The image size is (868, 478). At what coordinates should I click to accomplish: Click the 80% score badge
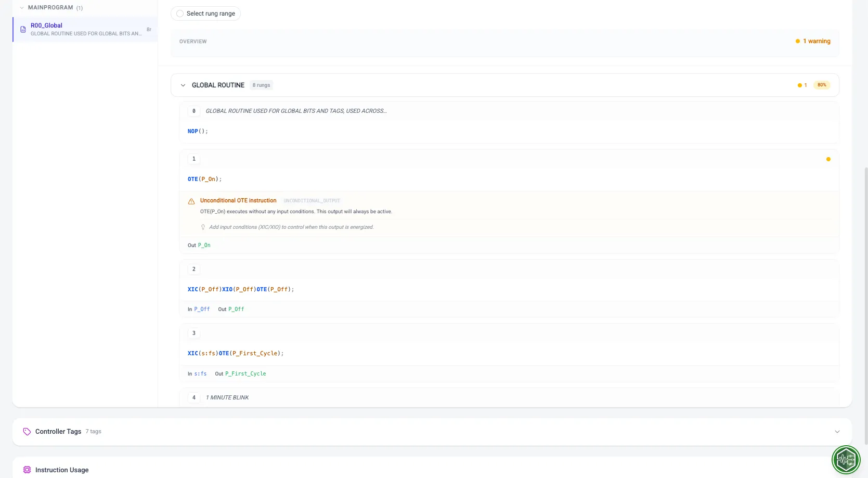click(x=822, y=85)
